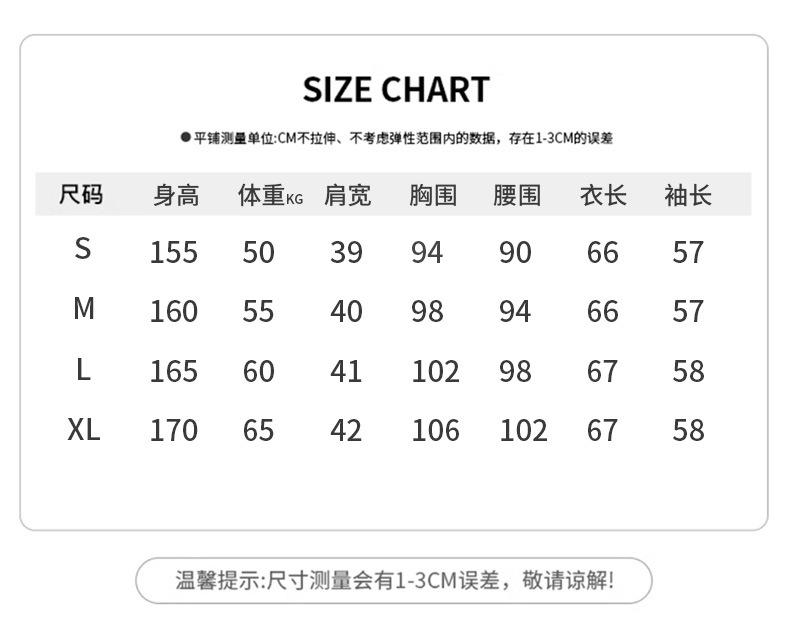Image resolution: width=790 pixels, height=629 pixels.
Task: Click the 腰围 column header
Action: pos(516,195)
